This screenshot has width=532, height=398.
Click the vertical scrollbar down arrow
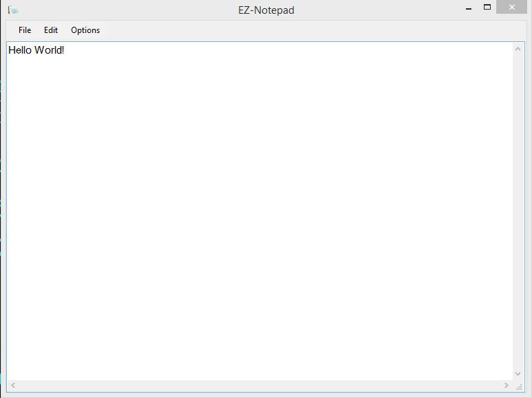point(518,373)
